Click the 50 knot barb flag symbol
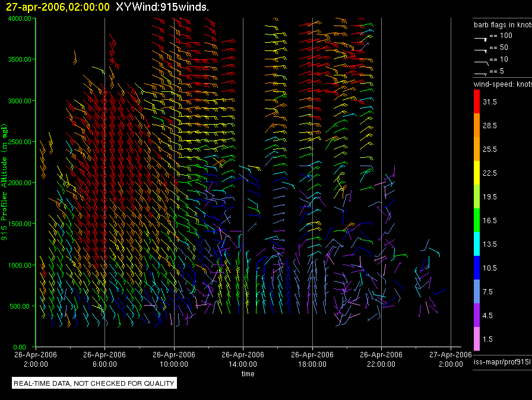The image size is (532, 400). coord(480,49)
